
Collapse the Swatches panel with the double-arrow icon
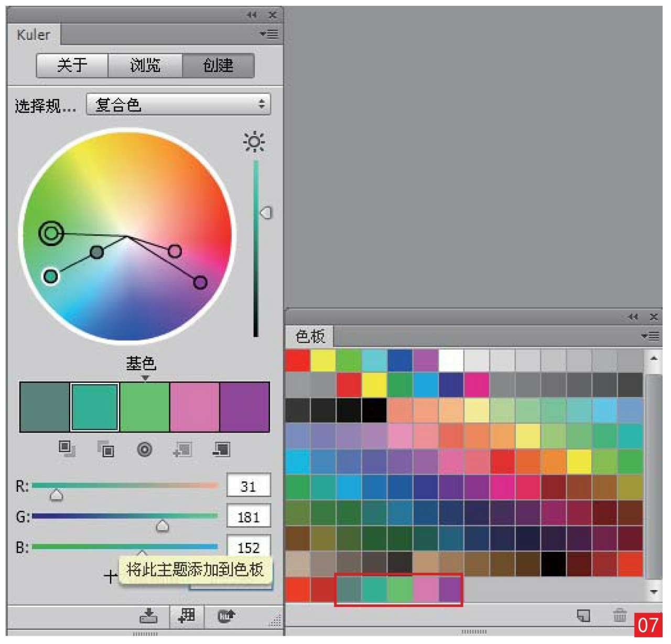click(x=633, y=317)
